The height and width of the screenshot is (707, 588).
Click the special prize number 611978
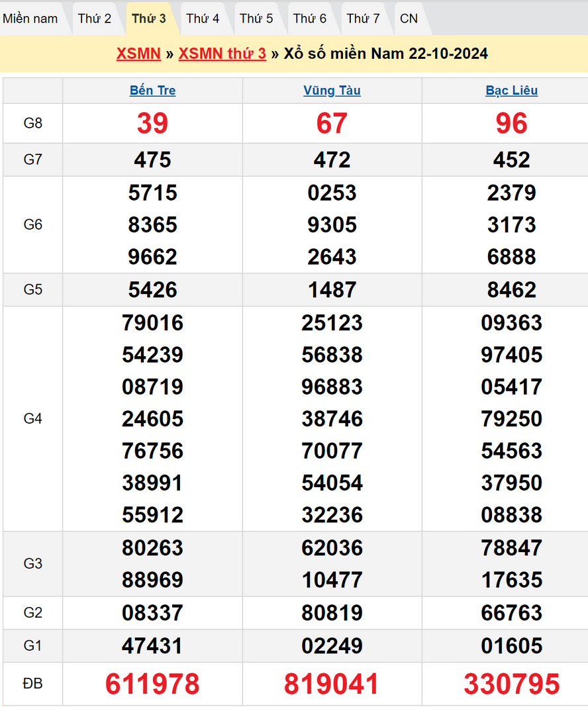point(152,684)
